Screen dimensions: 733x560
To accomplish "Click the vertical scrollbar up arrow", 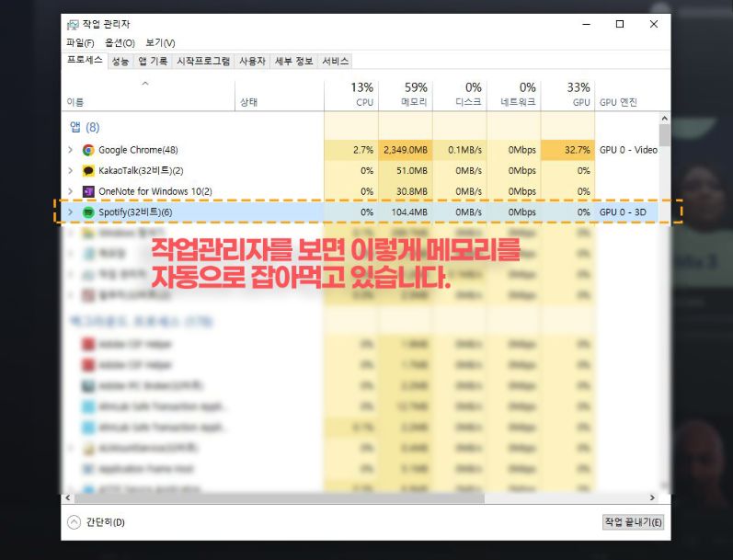I will click(x=664, y=119).
